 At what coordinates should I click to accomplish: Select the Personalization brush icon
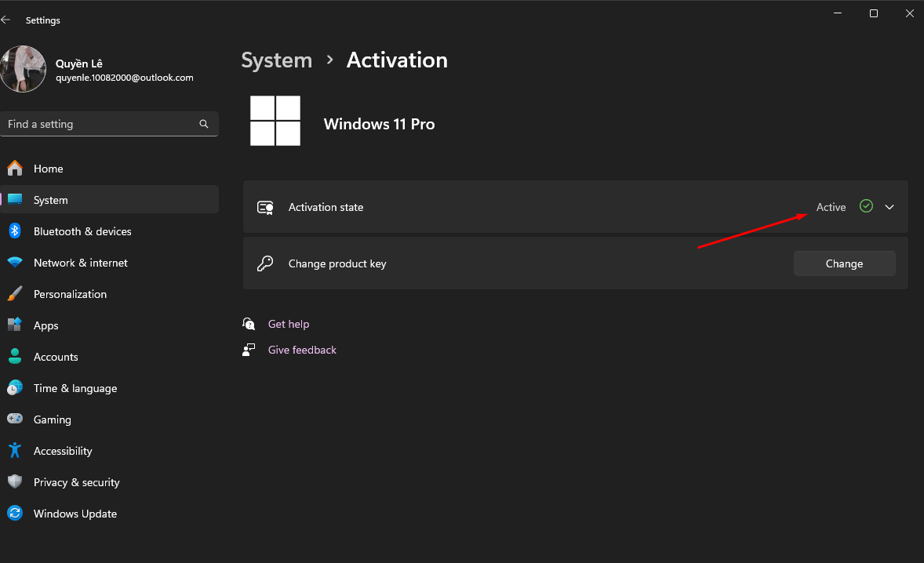(14, 294)
